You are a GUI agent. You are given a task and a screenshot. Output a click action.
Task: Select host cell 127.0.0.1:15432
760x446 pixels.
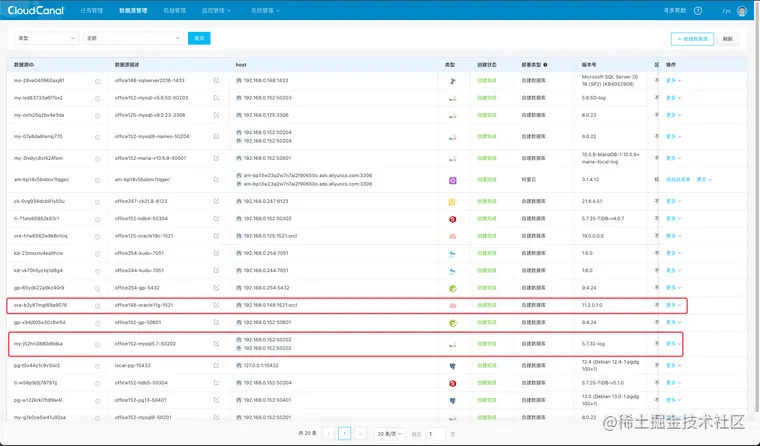pyautogui.click(x=261, y=366)
